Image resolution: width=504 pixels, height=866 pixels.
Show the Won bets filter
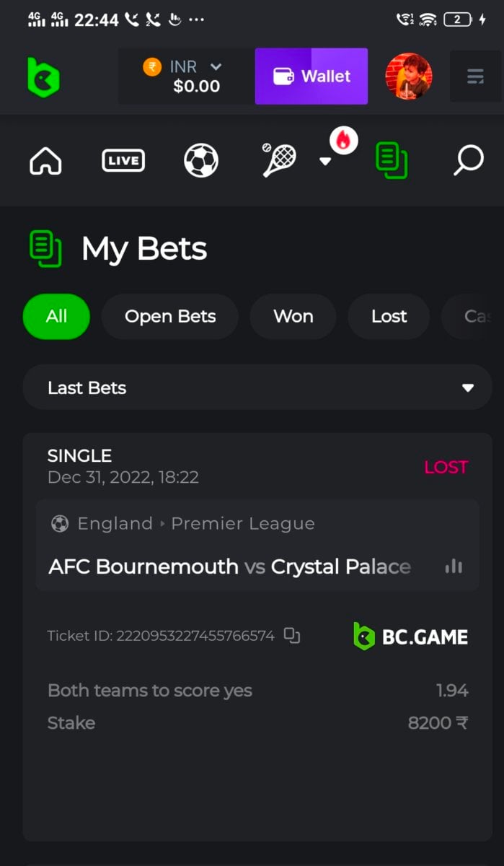click(293, 316)
